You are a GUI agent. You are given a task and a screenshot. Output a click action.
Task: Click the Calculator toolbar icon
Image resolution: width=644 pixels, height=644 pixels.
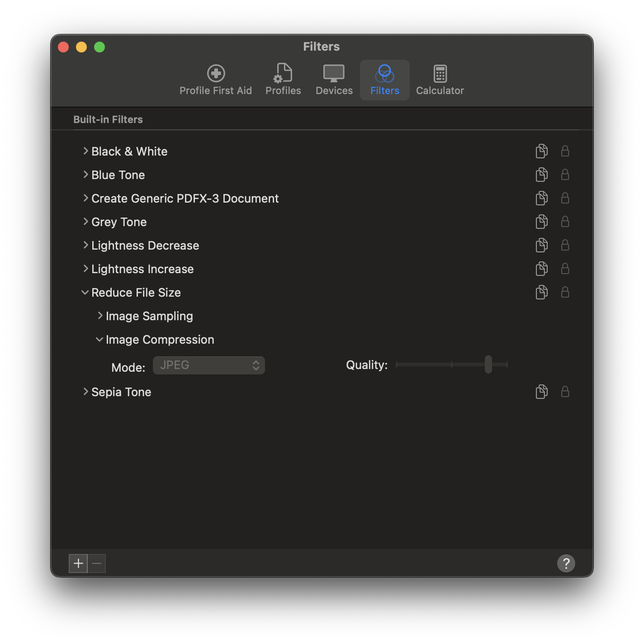click(439, 80)
